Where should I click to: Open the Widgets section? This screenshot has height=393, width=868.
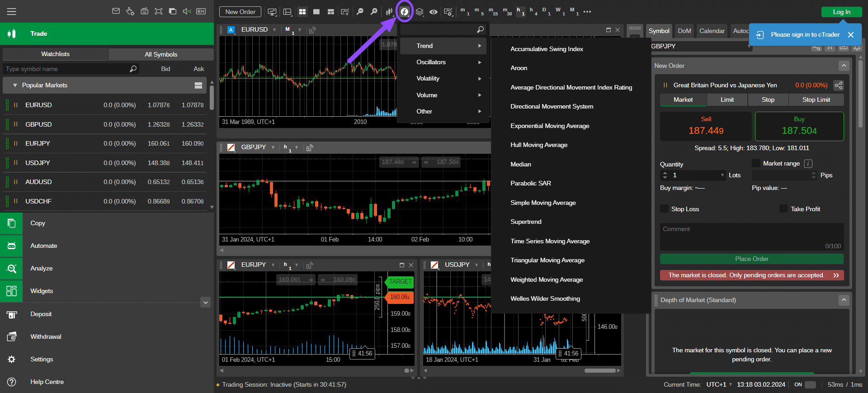point(107,291)
